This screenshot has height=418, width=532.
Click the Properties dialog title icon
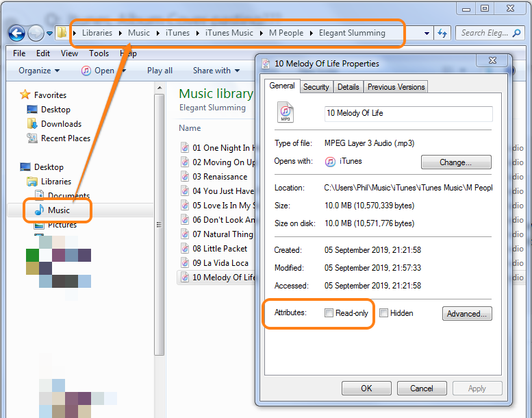[266, 64]
